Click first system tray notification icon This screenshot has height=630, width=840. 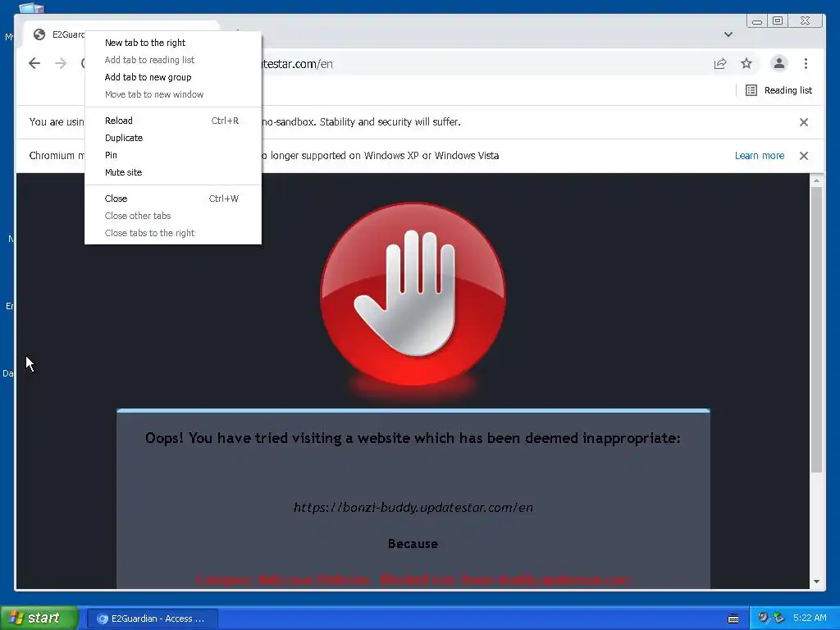point(763,618)
